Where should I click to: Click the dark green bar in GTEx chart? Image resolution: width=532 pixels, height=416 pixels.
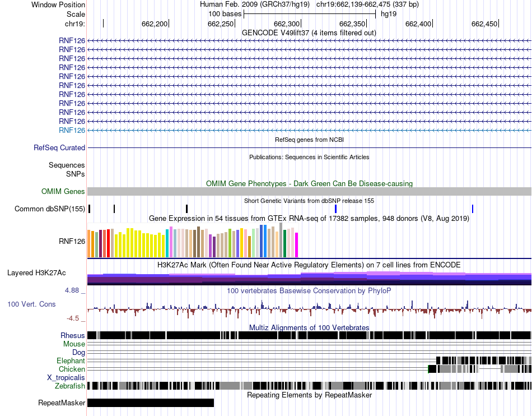tap(284, 244)
